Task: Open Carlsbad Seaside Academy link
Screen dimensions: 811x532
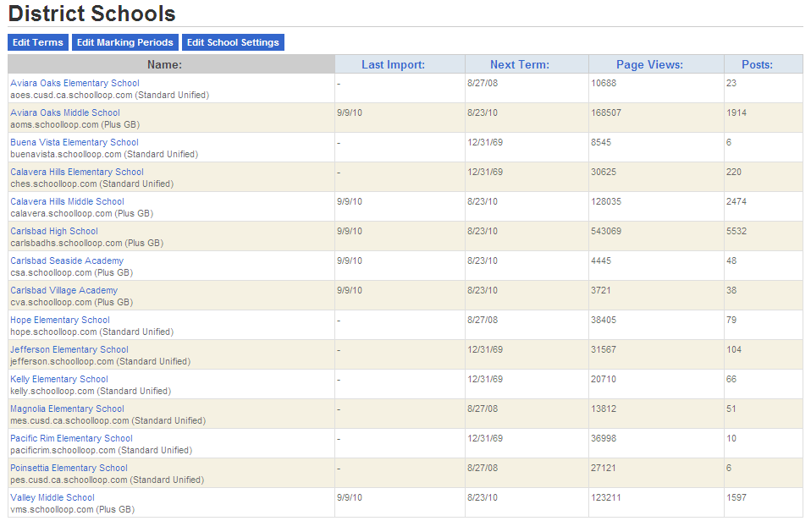Action: (67, 261)
